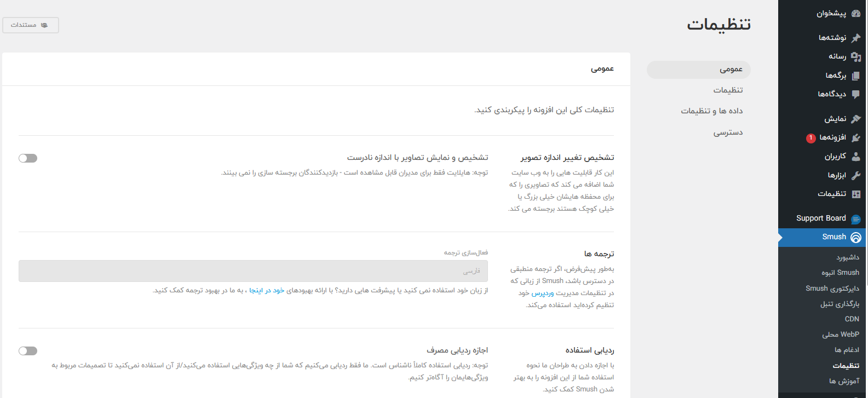Open دایرکتوری Smush submenu item
The height and width of the screenshot is (398, 868).
tap(832, 289)
